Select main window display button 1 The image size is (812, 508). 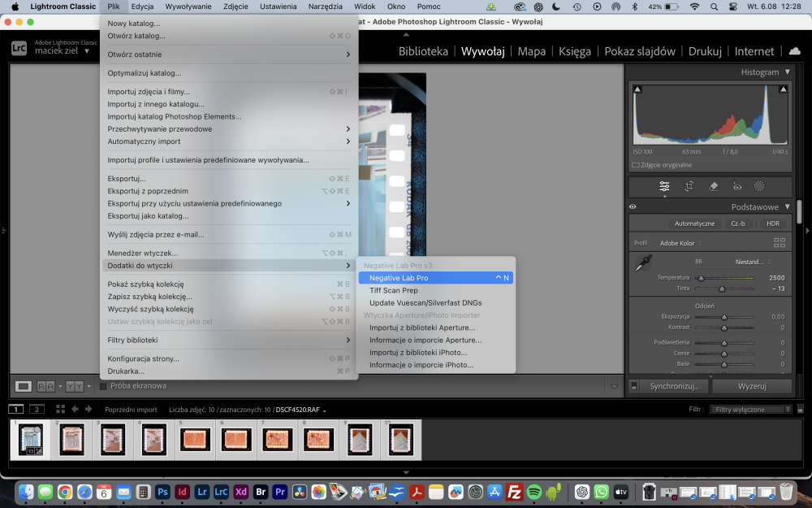16,409
